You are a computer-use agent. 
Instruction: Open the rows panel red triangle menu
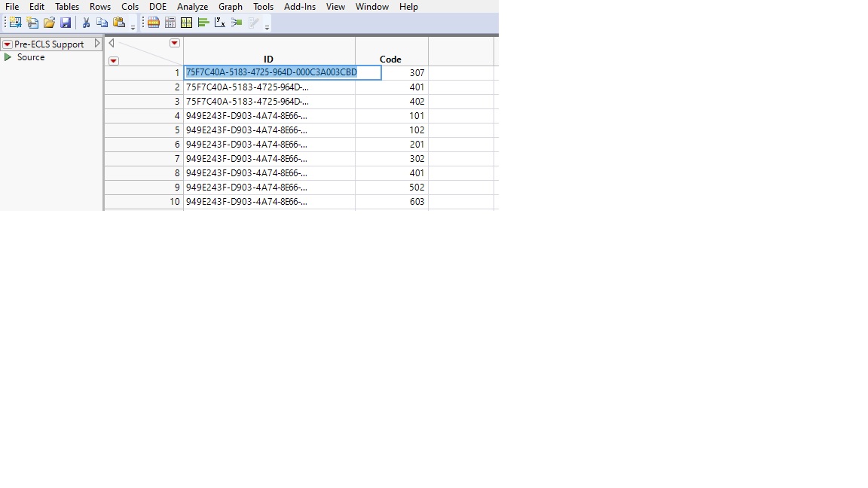pyautogui.click(x=113, y=60)
